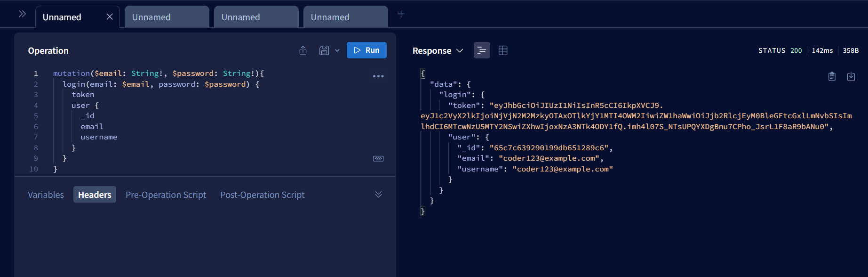Click the save operation icon

(324, 50)
